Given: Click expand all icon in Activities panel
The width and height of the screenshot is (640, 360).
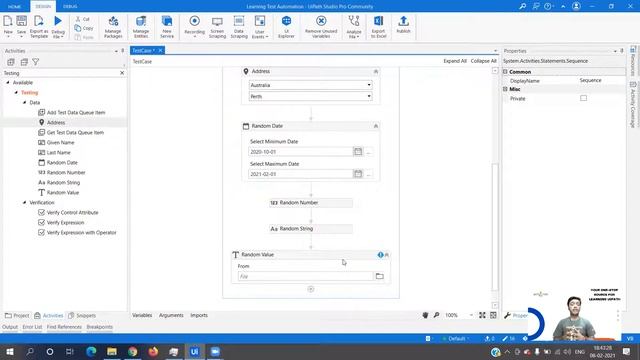Looking at the screenshot, I should [11, 62].
